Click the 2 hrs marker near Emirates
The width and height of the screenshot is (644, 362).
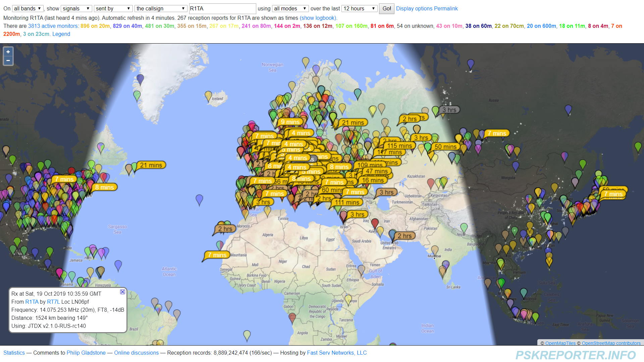tap(405, 236)
